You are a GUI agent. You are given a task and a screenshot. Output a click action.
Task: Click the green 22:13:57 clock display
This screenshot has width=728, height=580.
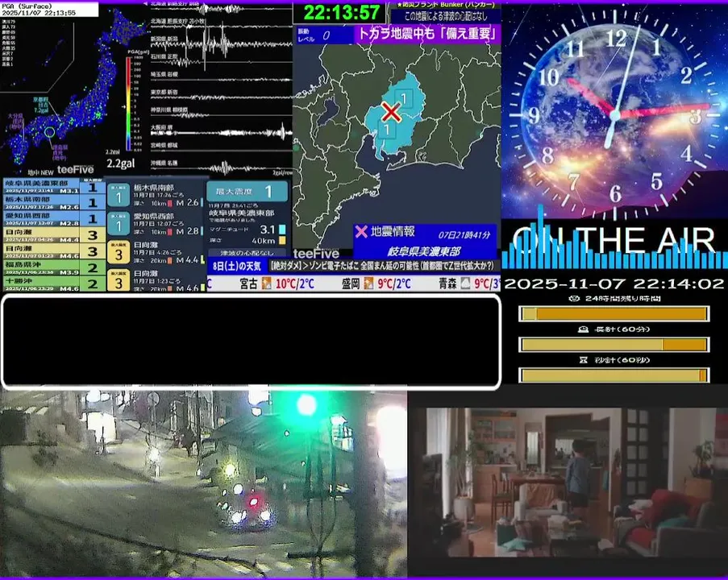pyautogui.click(x=342, y=12)
